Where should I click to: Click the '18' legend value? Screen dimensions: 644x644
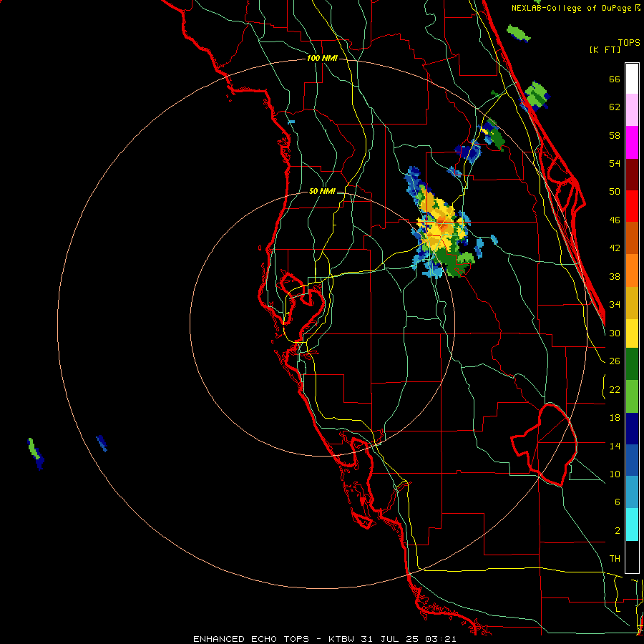click(x=615, y=418)
